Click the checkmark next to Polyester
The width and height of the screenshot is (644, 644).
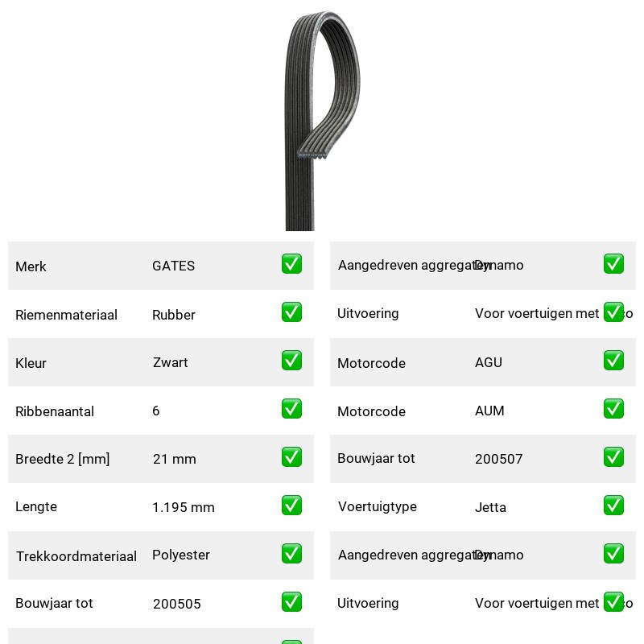coord(291,554)
